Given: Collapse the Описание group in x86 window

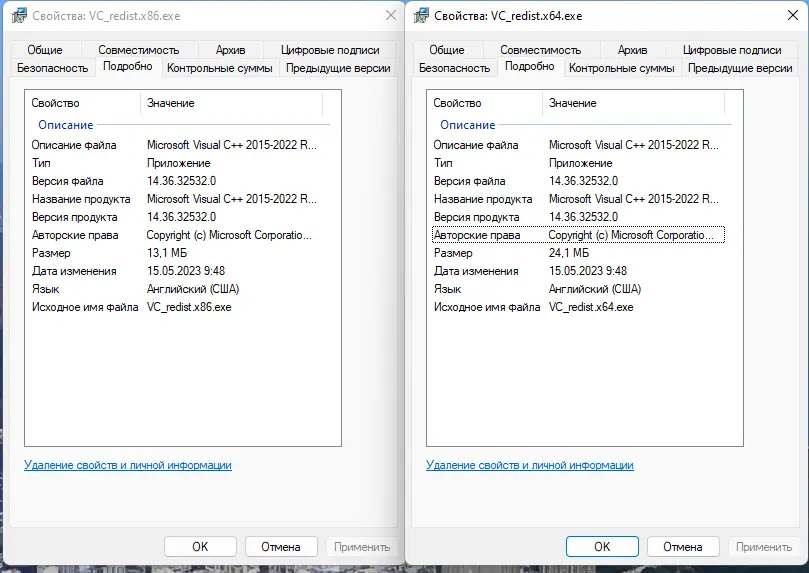Looking at the screenshot, I should [x=66, y=125].
